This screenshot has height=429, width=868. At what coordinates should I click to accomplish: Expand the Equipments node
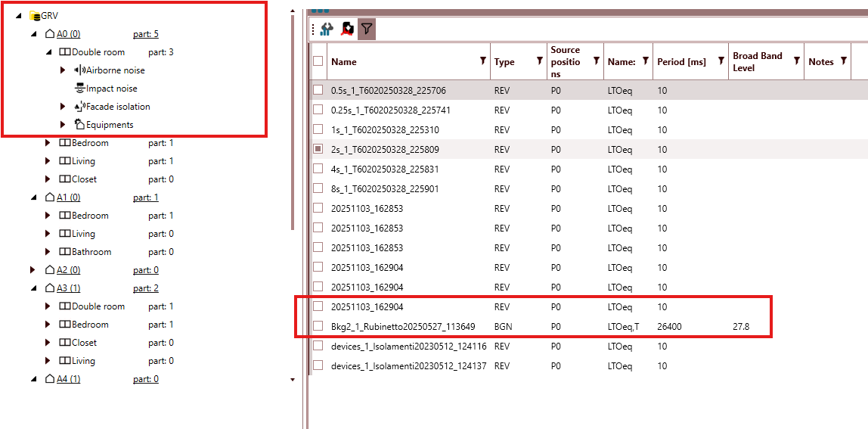(x=63, y=125)
